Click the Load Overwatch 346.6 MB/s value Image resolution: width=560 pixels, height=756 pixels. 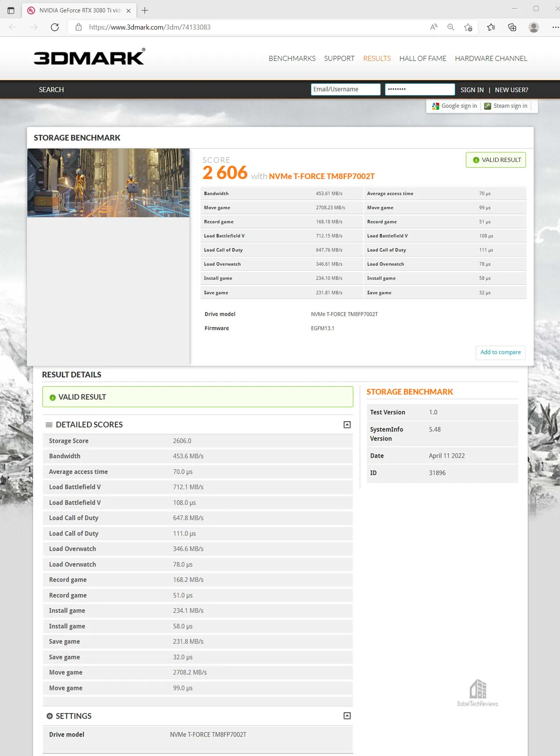[188, 549]
